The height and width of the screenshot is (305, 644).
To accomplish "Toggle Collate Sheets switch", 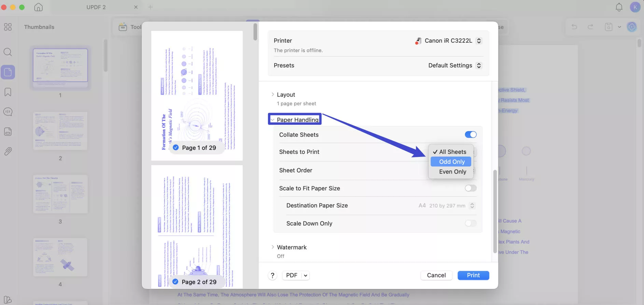I will [471, 135].
